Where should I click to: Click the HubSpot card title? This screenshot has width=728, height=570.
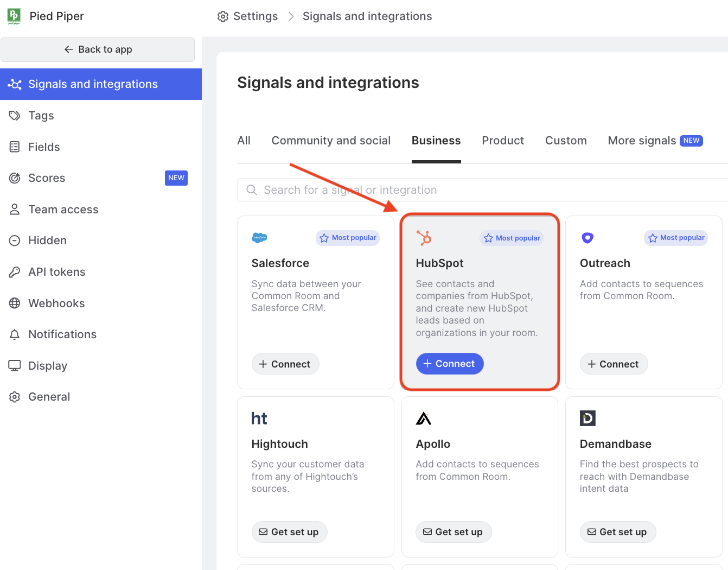pos(440,263)
